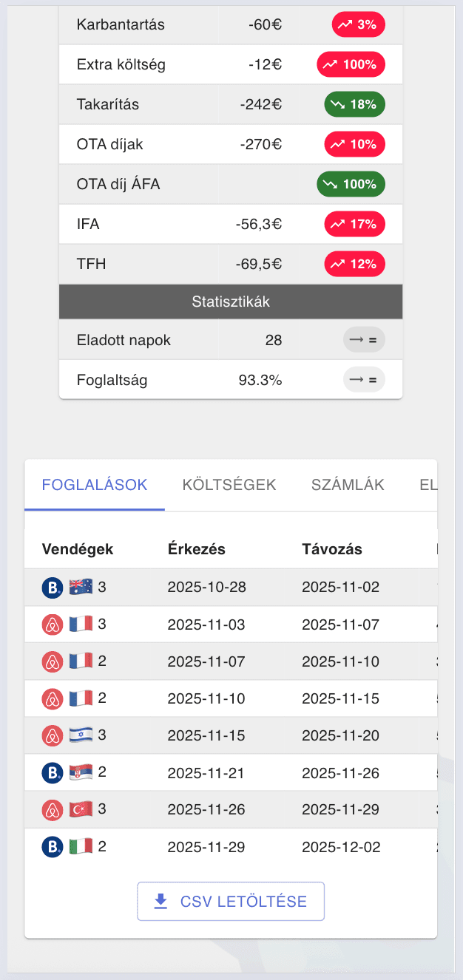This screenshot has height=980, width=463.
Task: Click the download icon inside the CSV button
Action: [x=159, y=901]
